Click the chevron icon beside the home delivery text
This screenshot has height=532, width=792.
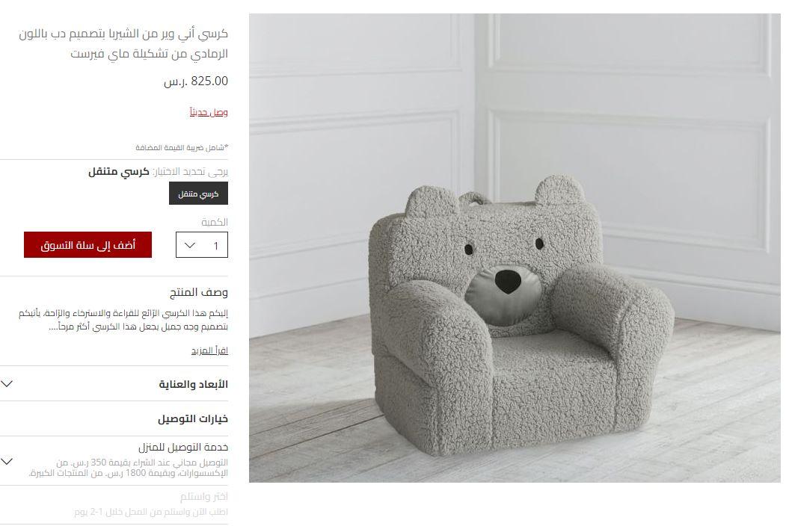7,461
